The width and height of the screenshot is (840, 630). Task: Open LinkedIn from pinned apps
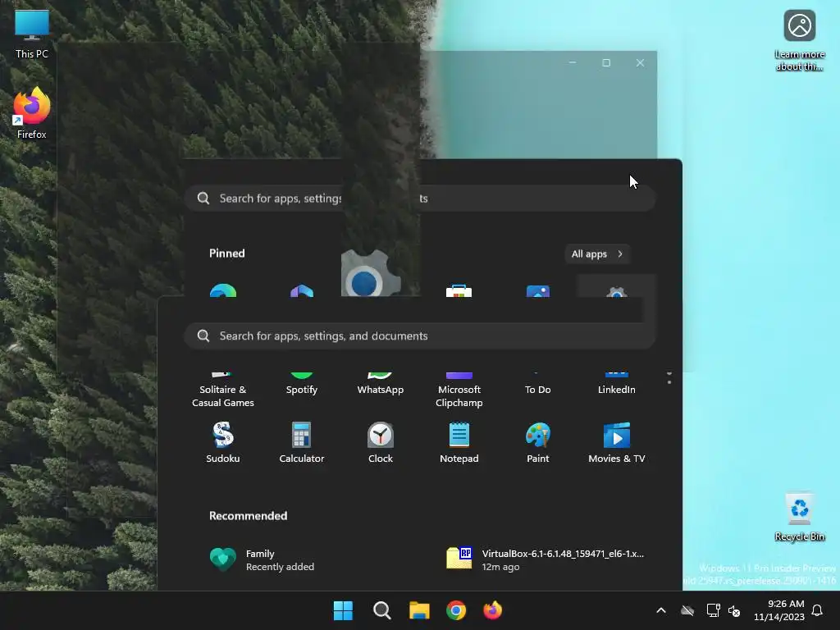pyautogui.click(x=617, y=385)
